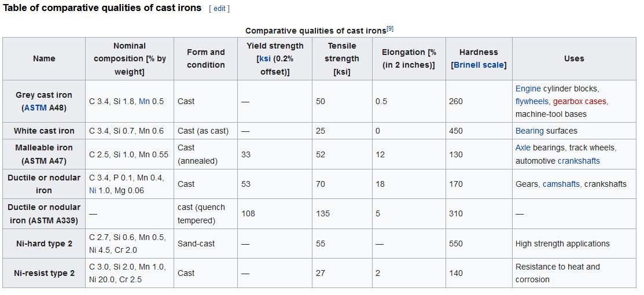Screen dimensions: 644x295
Task: Click the edit link beside section heading
Action: click(219, 9)
